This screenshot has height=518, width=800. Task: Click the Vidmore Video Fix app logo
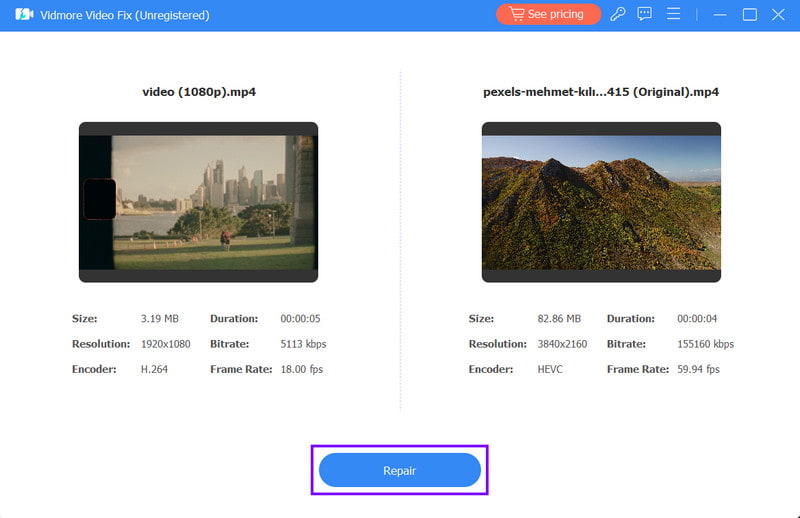click(x=24, y=15)
